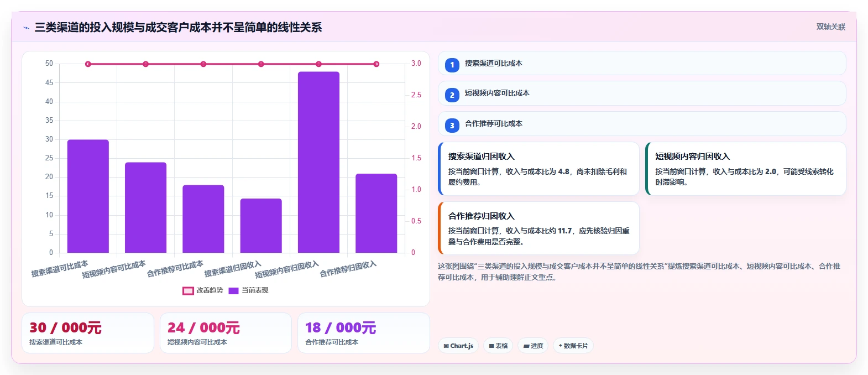Click the icon inside the Chart.js tag
The height and width of the screenshot is (375, 868).
pos(446,346)
